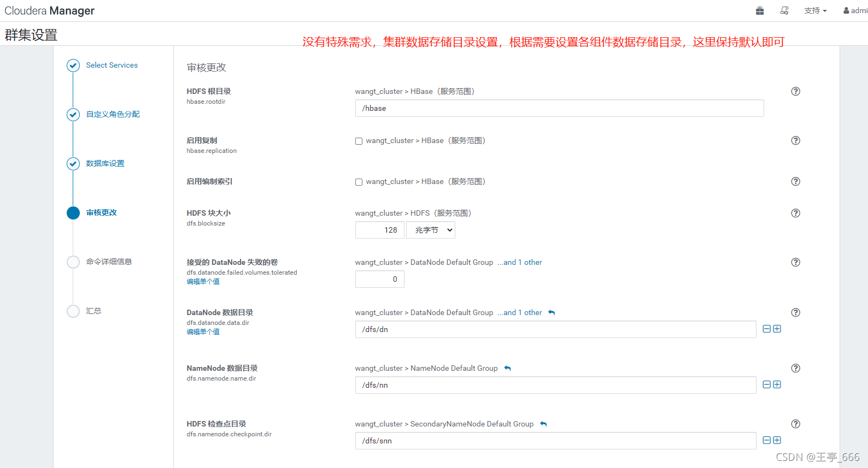The width and height of the screenshot is (868, 468).
Task: Revert DataNode 数据目录 to default arrow
Action: pos(552,312)
